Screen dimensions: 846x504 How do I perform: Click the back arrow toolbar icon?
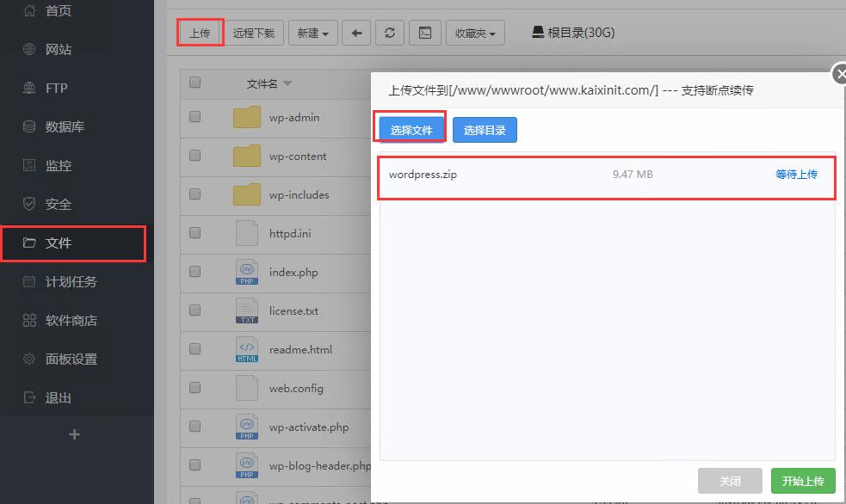(356, 33)
